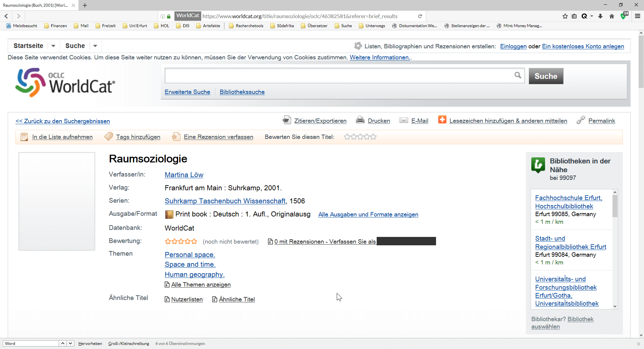Expand the Suche menu dropdown arrow
Image resolution: width=644 pixels, height=349 pixels.
[95, 46]
